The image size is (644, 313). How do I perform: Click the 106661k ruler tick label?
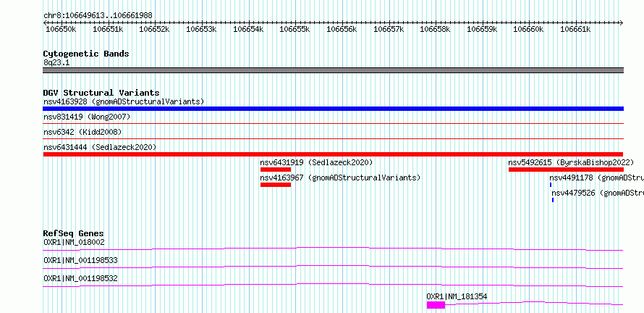click(x=575, y=29)
